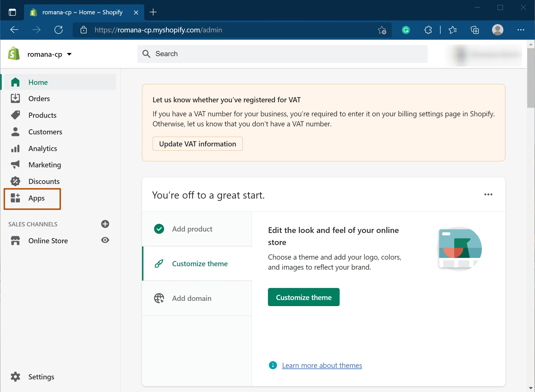Click Update VAT information button

click(198, 144)
